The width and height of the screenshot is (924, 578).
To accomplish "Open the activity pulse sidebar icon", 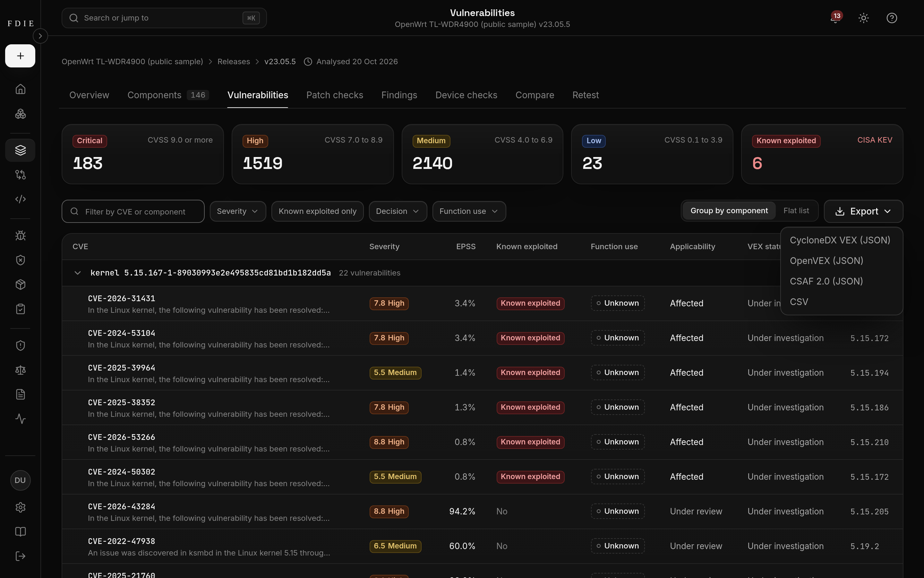I will coord(20,419).
